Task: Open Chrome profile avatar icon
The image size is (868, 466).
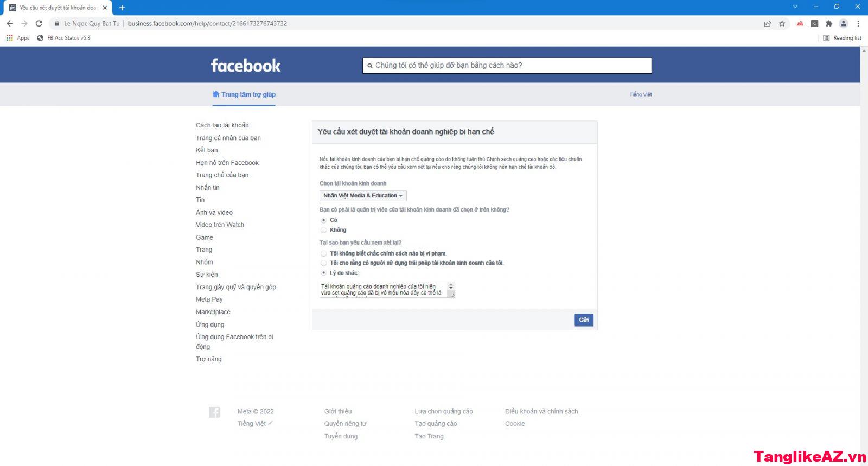Action: [843, 23]
